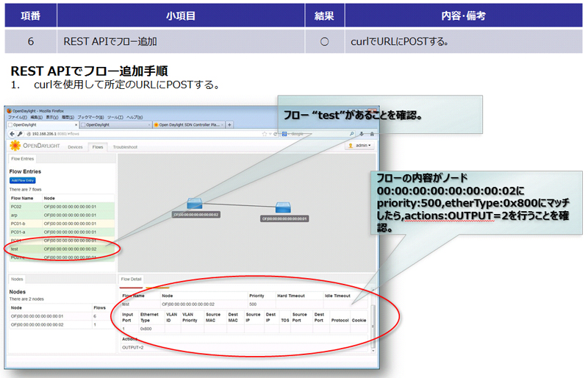The width and height of the screenshot is (588, 378).
Task: Click the switch icon for node 00:00:00:00:00:00:00:02
Action: click(x=195, y=204)
